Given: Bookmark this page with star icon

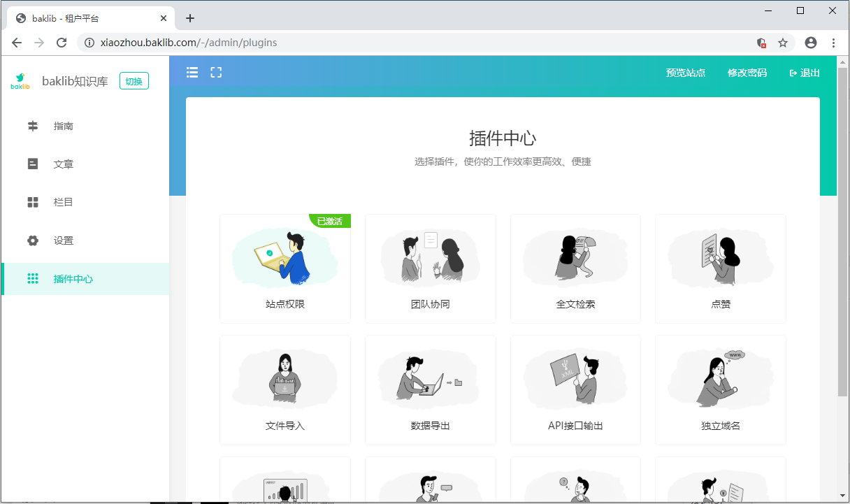Looking at the screenshot, I should 783,43.
